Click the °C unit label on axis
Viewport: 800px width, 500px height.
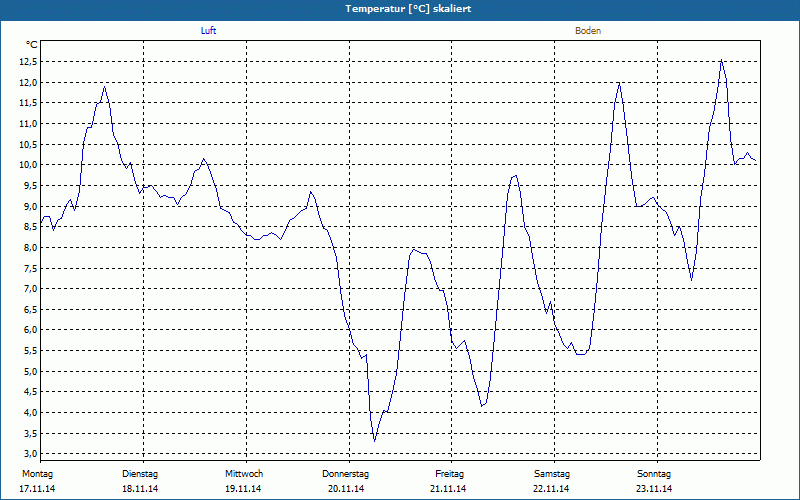click(x=32, y=45)
